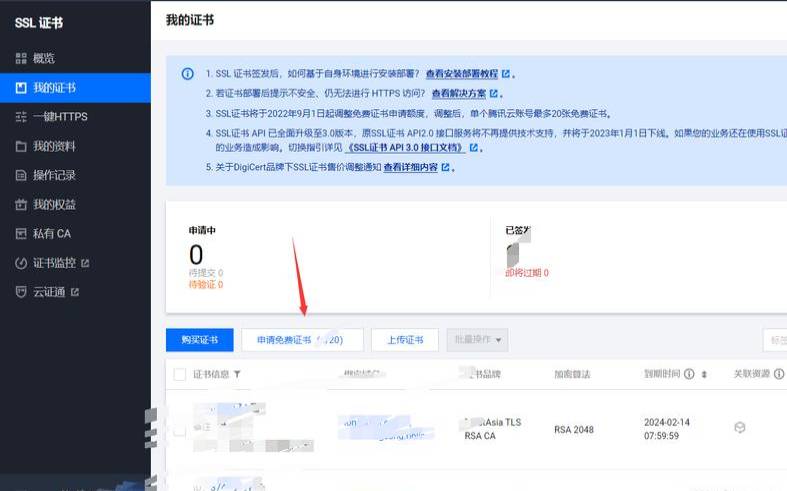Click the 我的权益 gift icon

tap(21, 204)
